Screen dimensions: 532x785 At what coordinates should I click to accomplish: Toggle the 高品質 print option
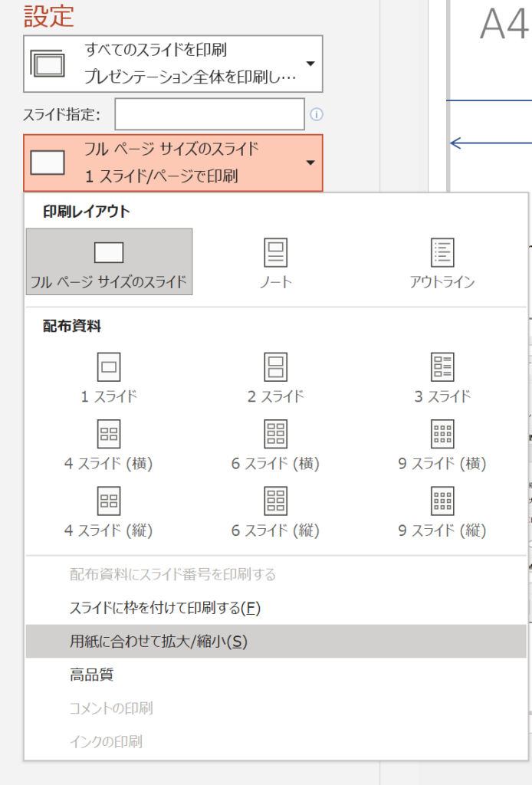(x=92, y=675)
